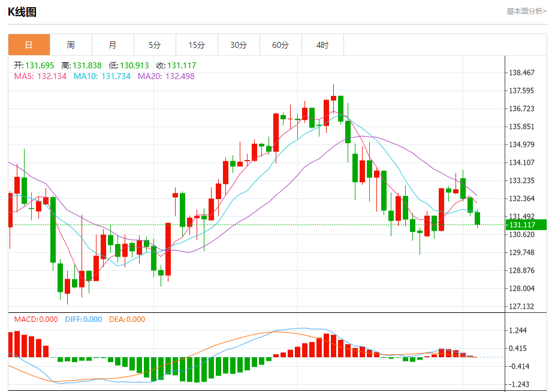The image size is (555, 392).
Task: Click the last green candlestick on the right
Action: 478,219
